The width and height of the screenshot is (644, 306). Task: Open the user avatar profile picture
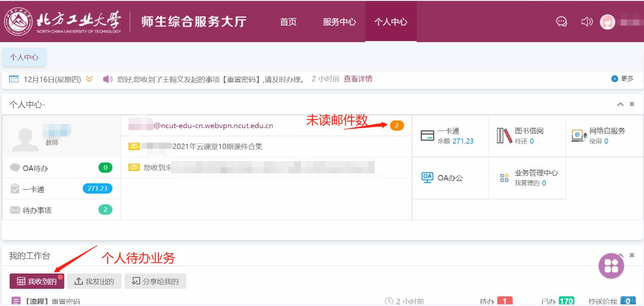pyautogui.click(x=607, y=22)
